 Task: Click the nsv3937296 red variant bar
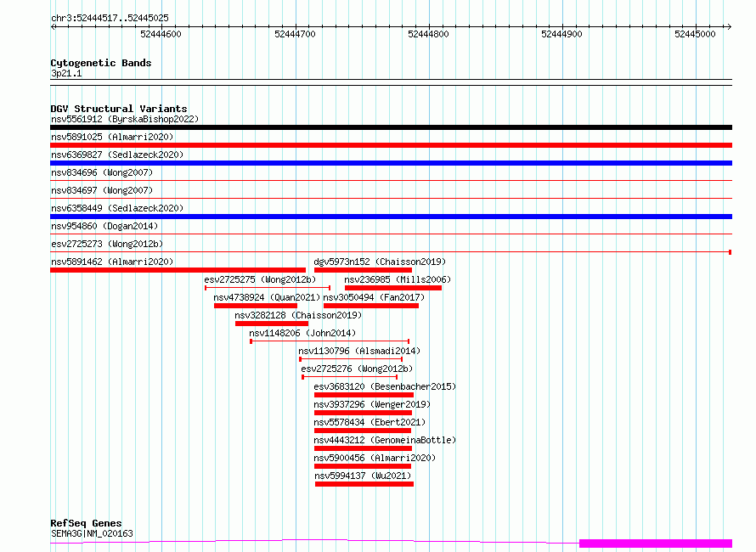pos(363,413)
